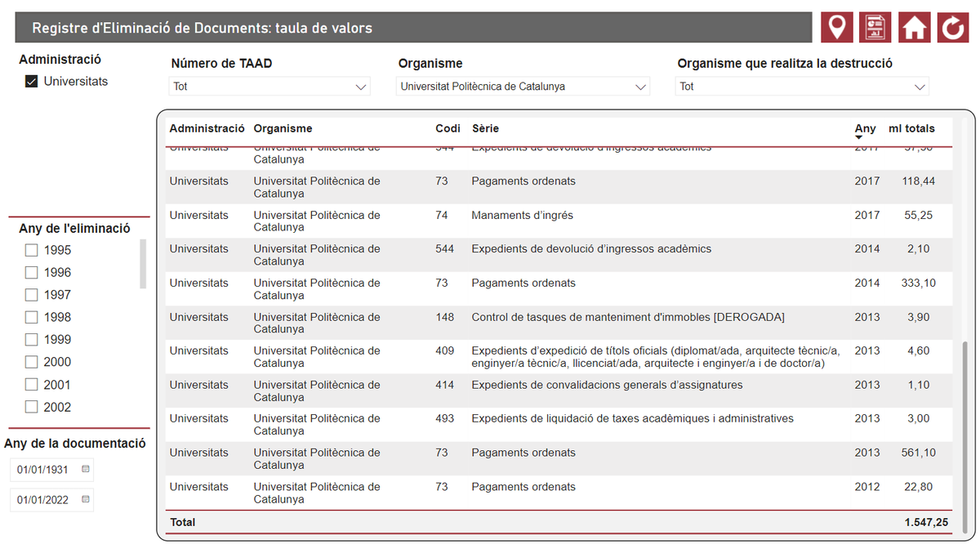Select the Manaments d'ingrés series cell
980x549 pixels.
pyautogui.click(x=522, y=215)
